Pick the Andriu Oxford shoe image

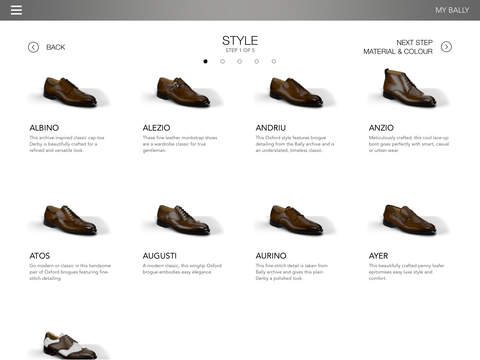296,91
